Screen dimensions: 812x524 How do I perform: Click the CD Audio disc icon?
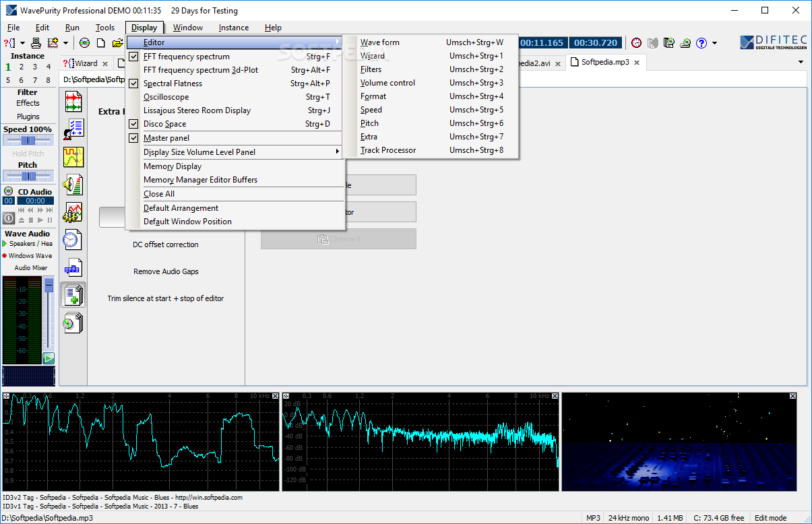pyautogui.click(x=9, y=191)
